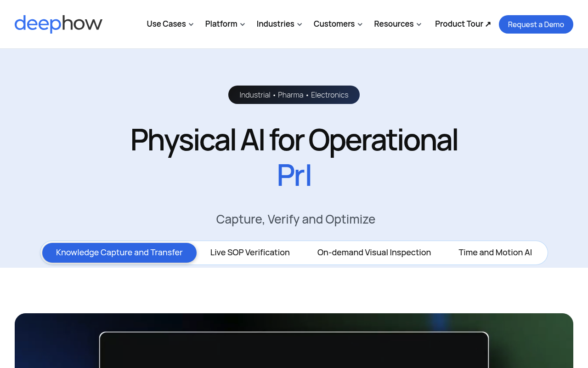Expand the Platform chevron arrow

(x=243, y=24)
